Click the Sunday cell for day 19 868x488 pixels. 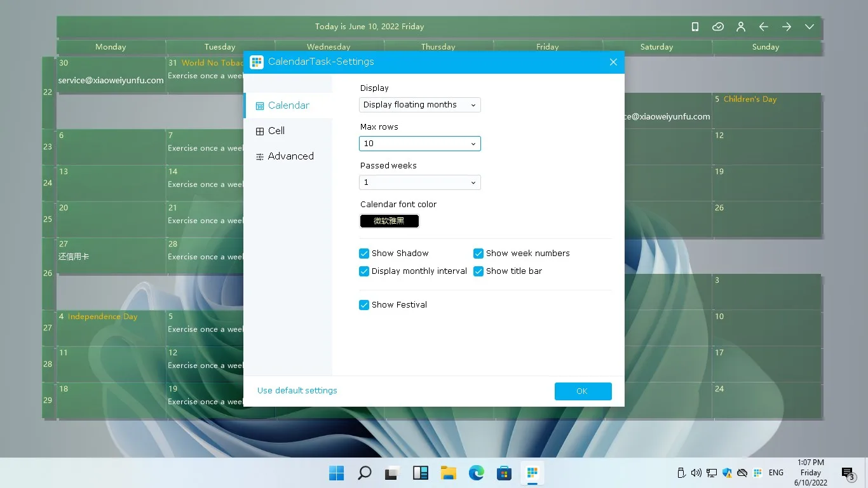coord(766,184)
